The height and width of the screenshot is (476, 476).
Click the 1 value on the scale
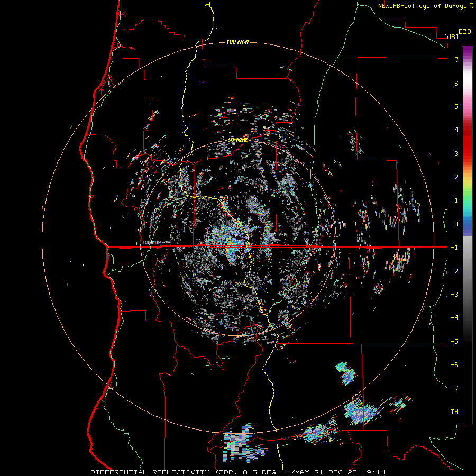point(456,200)
